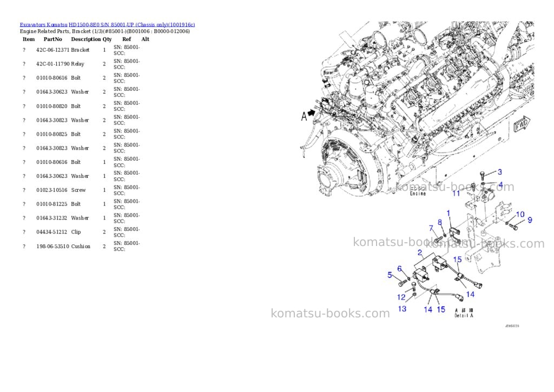Click the Description column header
The image size is (554, 392).
coord(86,39)
